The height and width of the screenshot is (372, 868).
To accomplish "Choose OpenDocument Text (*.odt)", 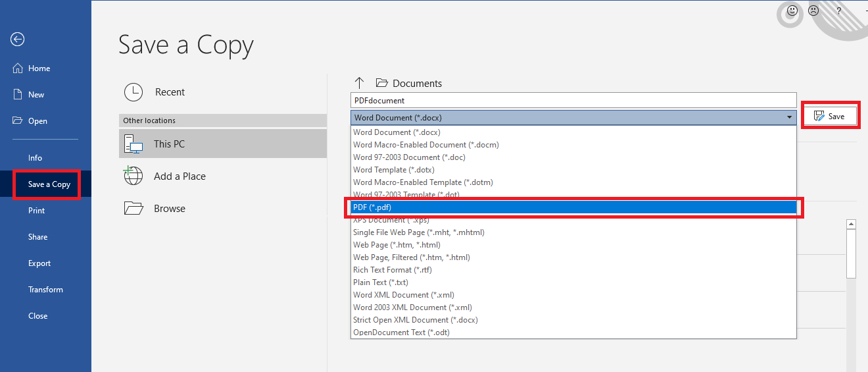I will [573, 332].
